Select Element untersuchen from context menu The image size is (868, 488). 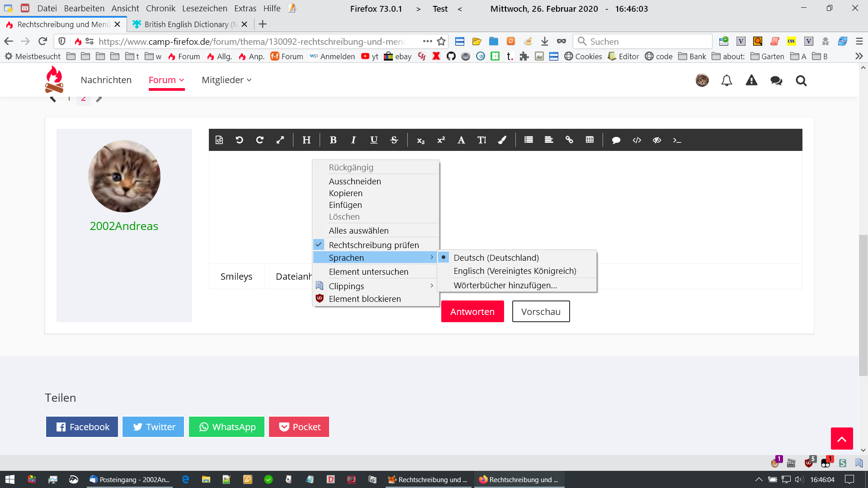point(368,272)
